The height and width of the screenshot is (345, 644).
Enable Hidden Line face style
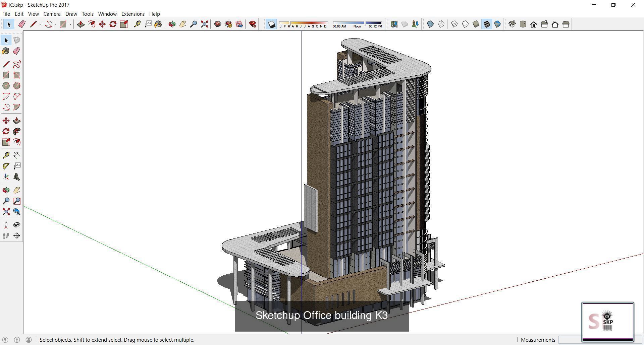pyautogui.click(x=465, y=24)
